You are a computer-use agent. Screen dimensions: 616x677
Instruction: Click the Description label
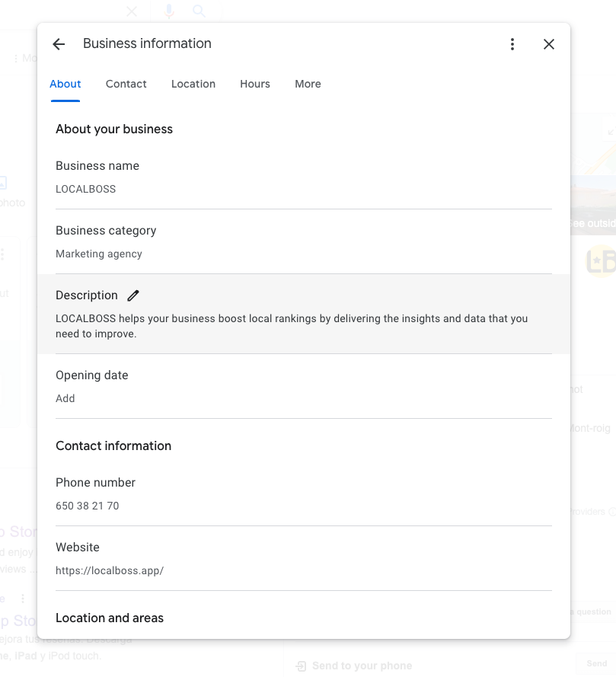[87, 295]
